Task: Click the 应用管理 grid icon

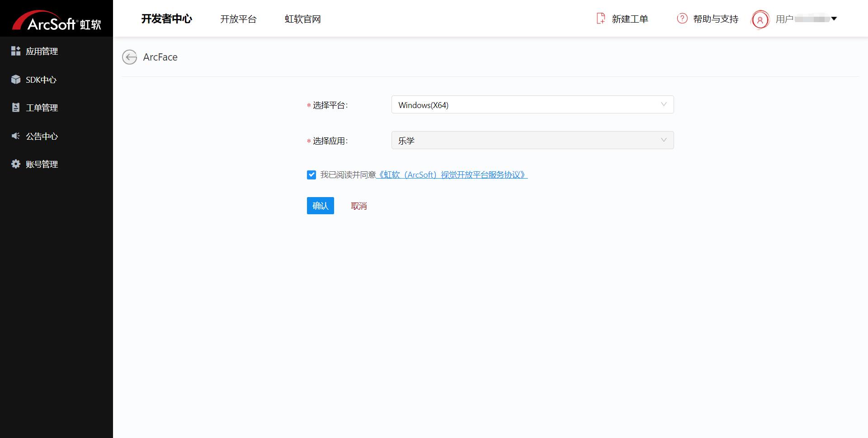Action: (16, 51)
